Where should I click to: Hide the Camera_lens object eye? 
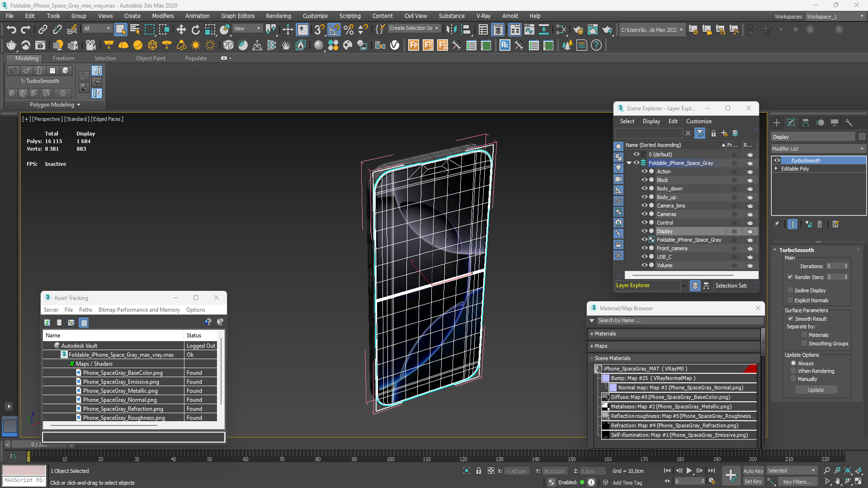click(645, 206)
